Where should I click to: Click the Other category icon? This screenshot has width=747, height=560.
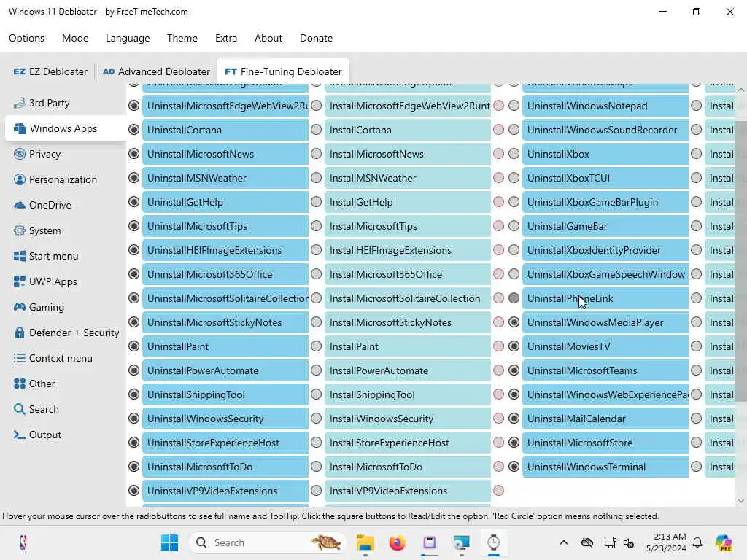[x=20, y=384]
